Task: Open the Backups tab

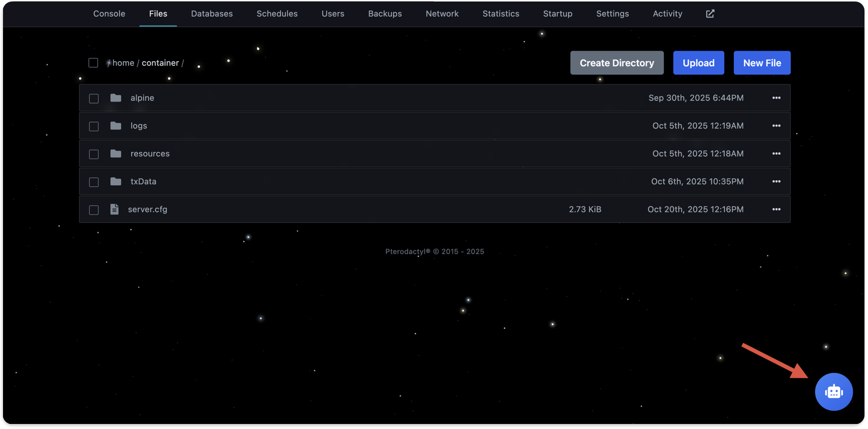Action: (385, 14)
